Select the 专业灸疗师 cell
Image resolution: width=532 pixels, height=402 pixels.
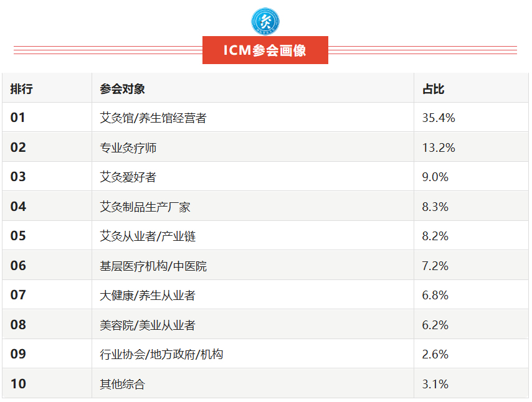coord(128,147)
